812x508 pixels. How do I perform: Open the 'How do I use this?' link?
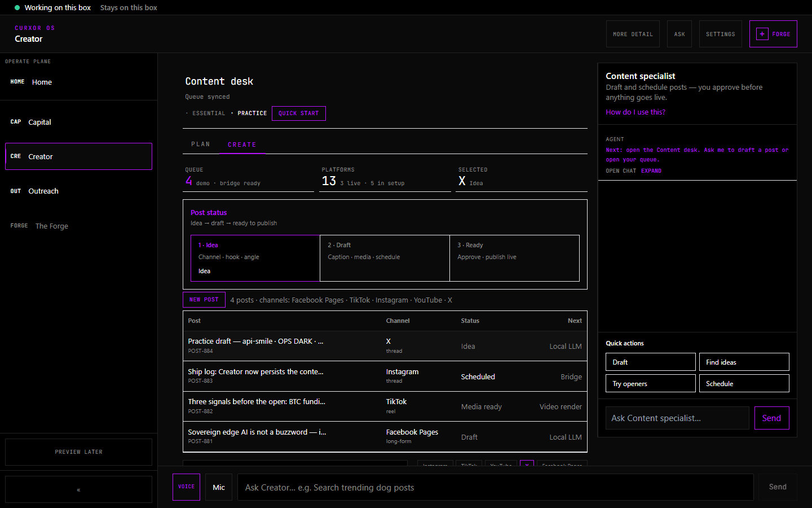(x=636, y=112)
